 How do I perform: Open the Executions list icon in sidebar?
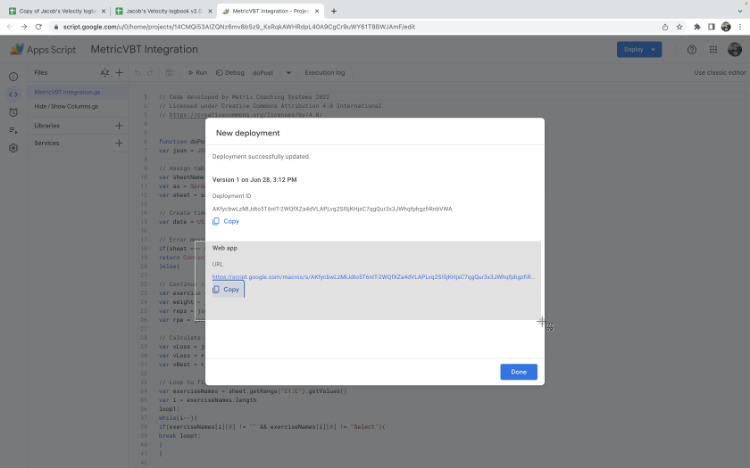click(13, 130)
